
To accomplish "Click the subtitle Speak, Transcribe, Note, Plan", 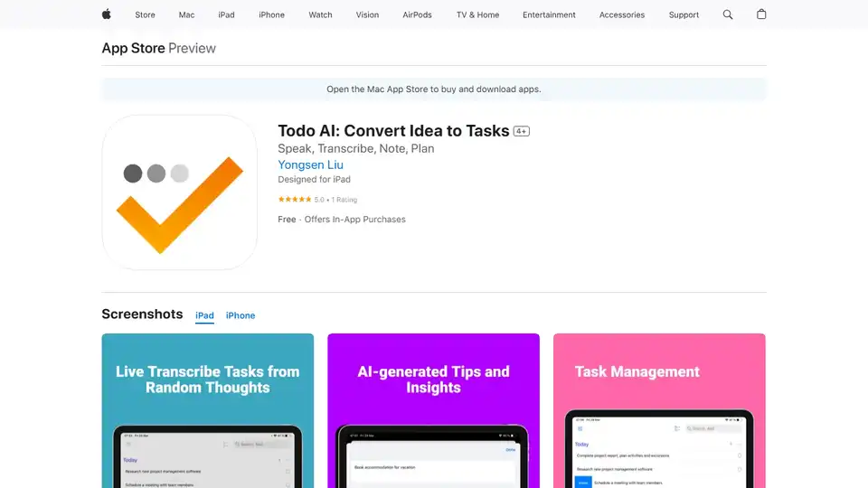I will (356, 148).
